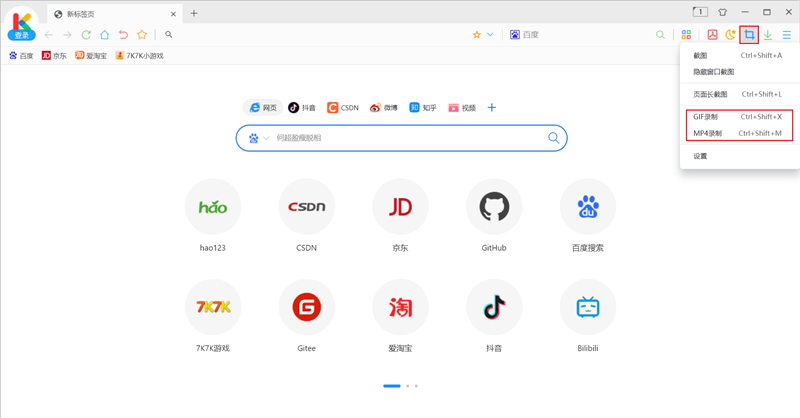Screen dimensions: 800x418
Task: Click the red undo closed tab icon
Action: pyautogui.click(x=123, y=35)
